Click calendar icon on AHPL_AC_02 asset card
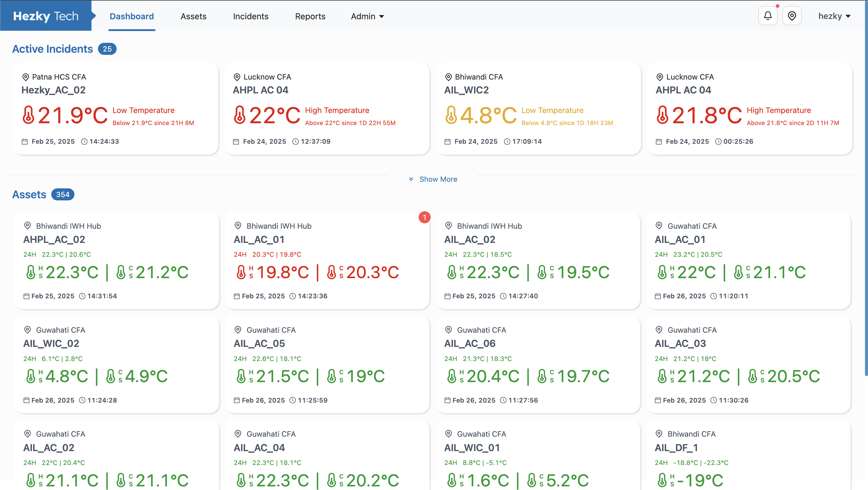The width and height of the screenshot is (868, 490). point(26,296)
